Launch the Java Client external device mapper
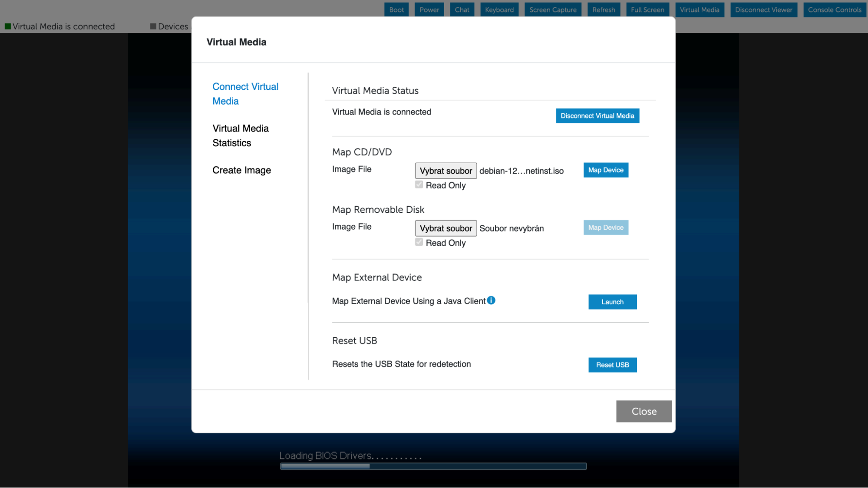 coord(612,302)
